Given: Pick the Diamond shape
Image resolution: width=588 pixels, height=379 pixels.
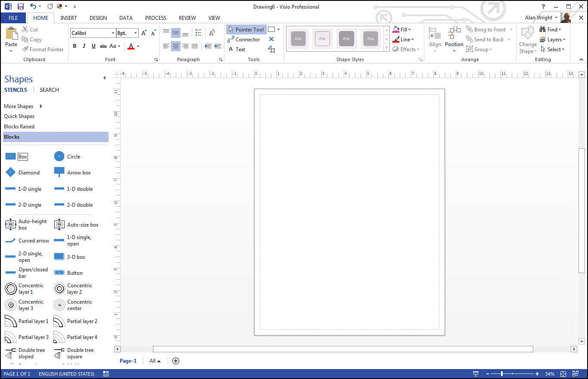Looking at the screenshot, I should 22,172.
